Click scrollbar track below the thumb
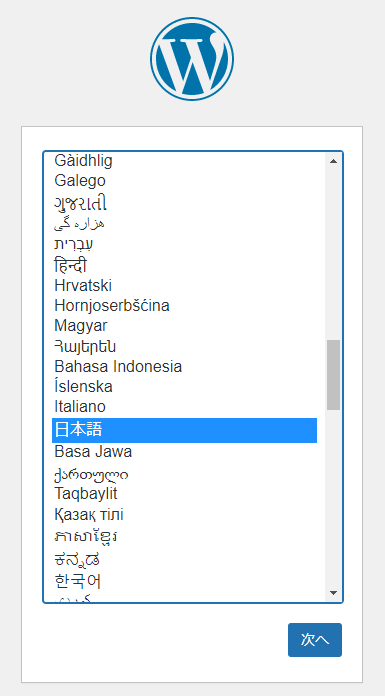 tap(333, 497)
